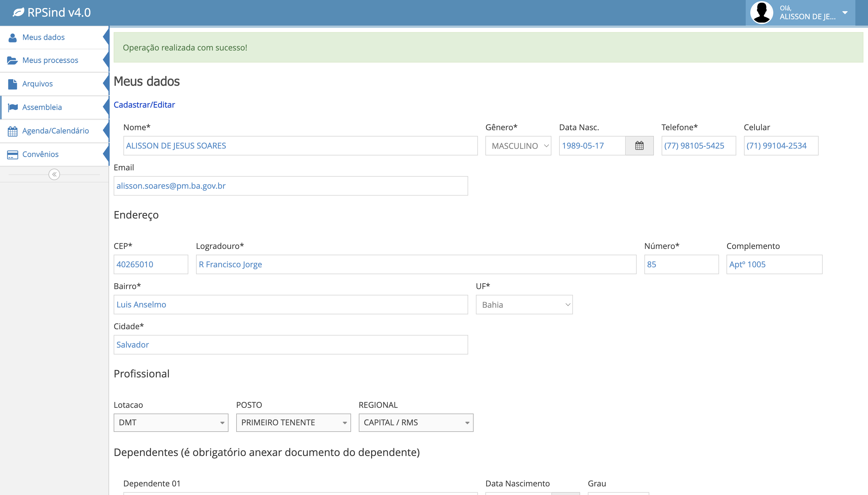Click the Cadastrar/Editar link

tap(144, 105)
